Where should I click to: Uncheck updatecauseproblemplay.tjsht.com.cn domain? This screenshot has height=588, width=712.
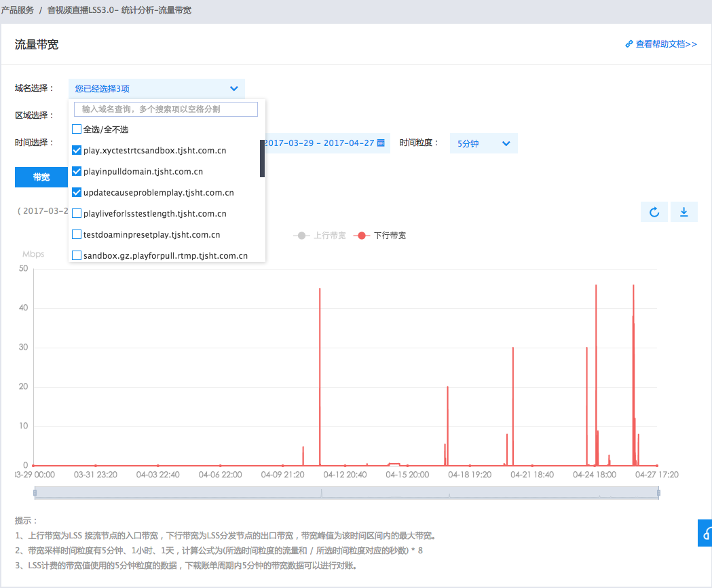tap(77, 193)
